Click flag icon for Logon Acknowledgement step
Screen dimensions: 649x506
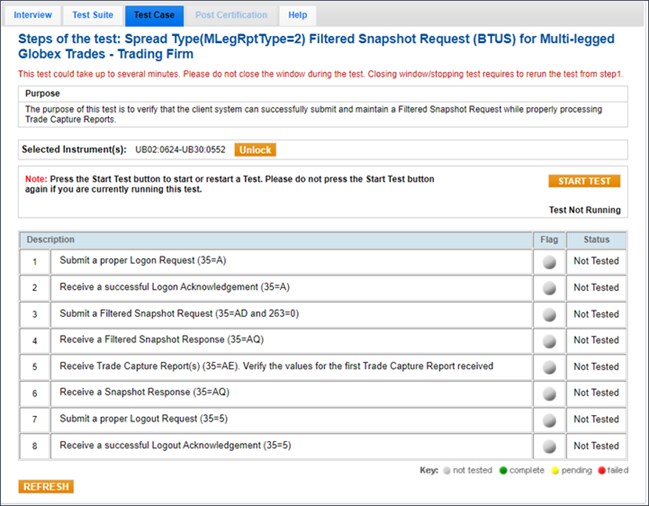[x=548, y=288]
